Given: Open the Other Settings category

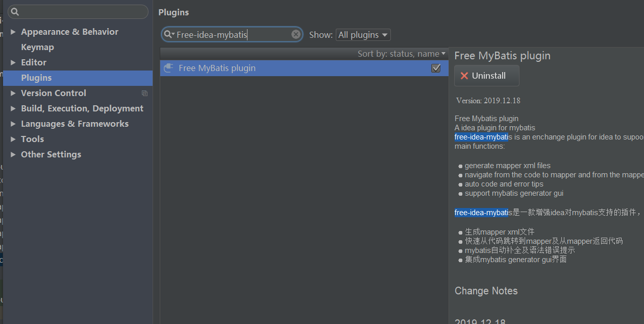Looking at the screenshot, I should coord(51,154).
